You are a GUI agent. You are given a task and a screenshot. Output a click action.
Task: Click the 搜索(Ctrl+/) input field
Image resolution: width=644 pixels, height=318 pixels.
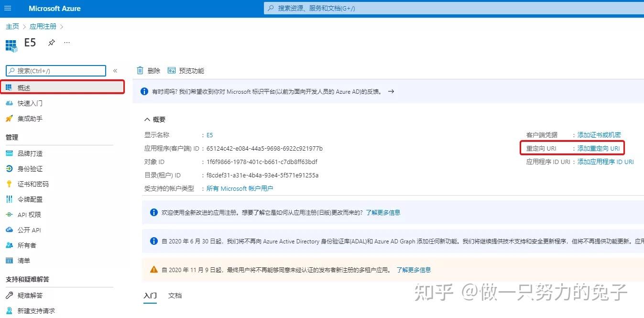[55, 70]
